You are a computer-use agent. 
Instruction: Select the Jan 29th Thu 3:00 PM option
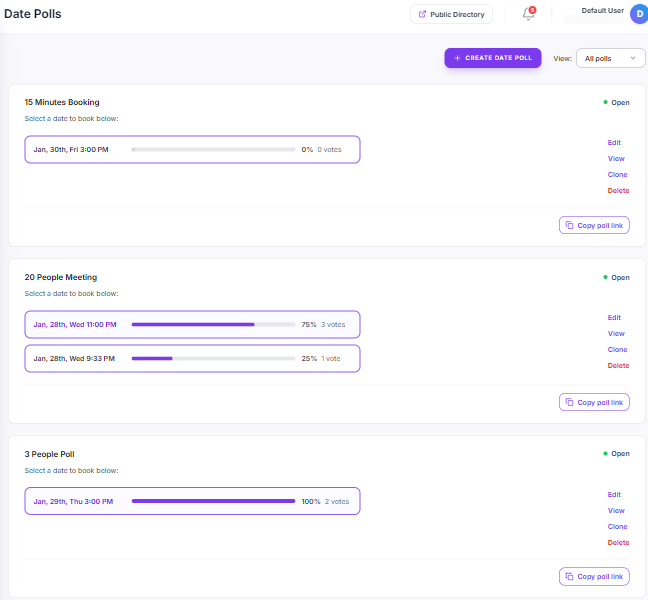click(192, 501)
